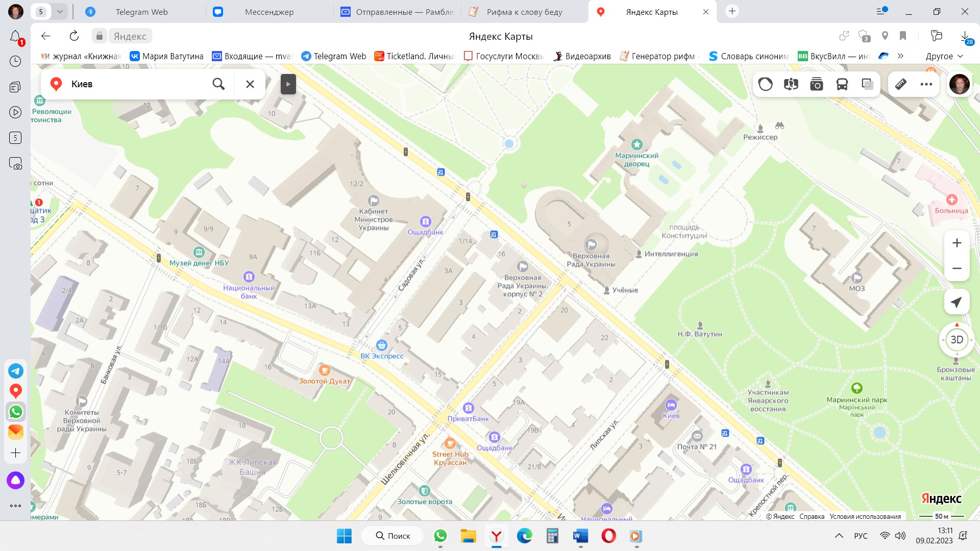Select the Золотой Дукат cafe marker

point(324,370)
